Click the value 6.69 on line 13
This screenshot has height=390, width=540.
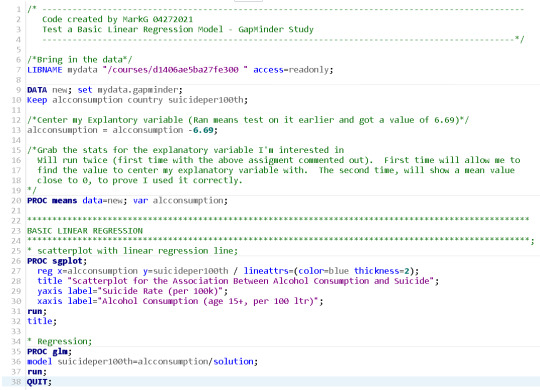tap(203, 130)
